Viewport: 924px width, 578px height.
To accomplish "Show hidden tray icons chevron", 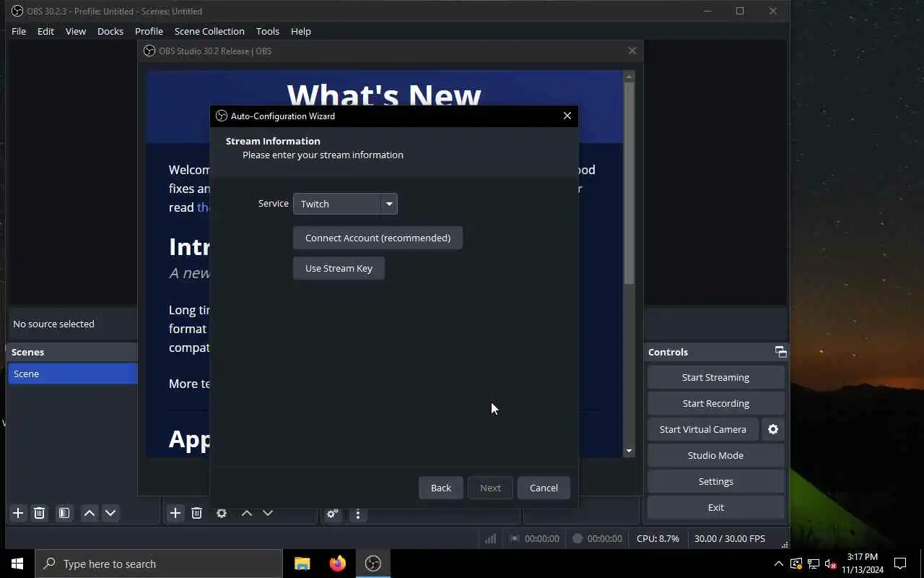I will coord(778,564).
